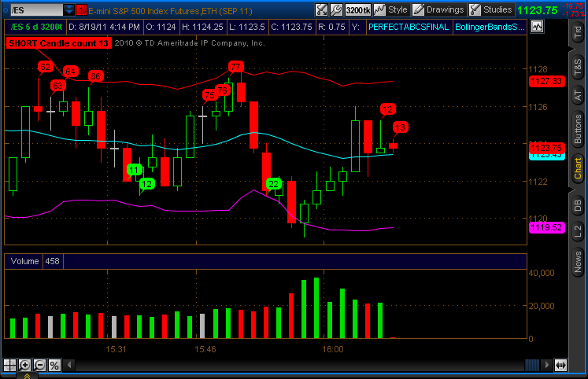This screenshot has height=379, width=588.
Task: Click the expand time axis arrows icon
Action: 560,365
